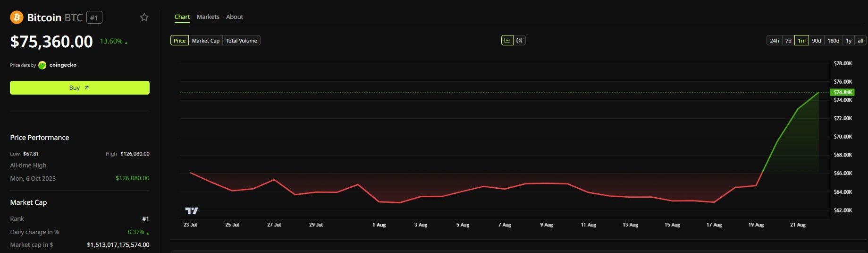Click the market cap $1,513,017,175,574.00 value
868x253 pixels.
click(x=118, y=245)
